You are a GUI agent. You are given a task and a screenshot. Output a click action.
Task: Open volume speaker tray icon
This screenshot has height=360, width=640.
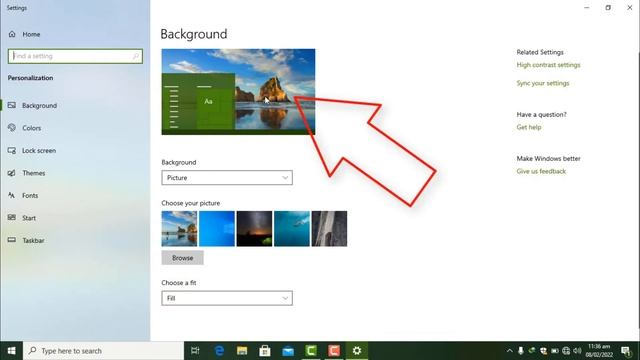(577, 351)
